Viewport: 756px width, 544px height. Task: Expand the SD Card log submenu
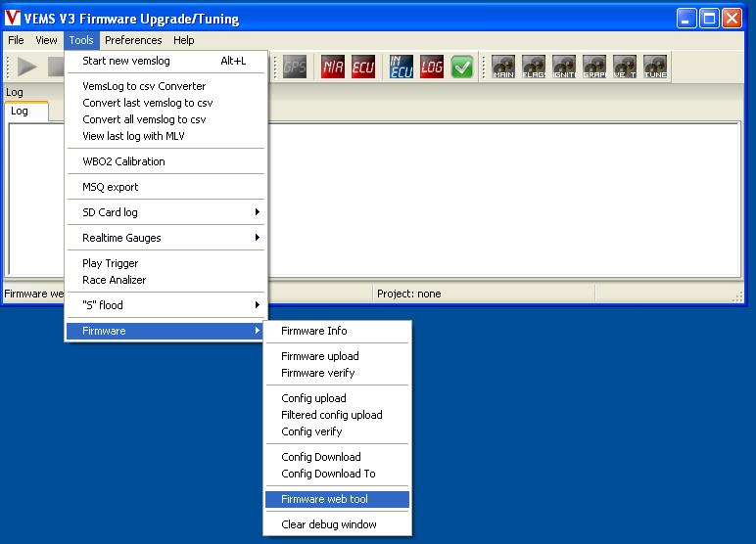point(165,212)
